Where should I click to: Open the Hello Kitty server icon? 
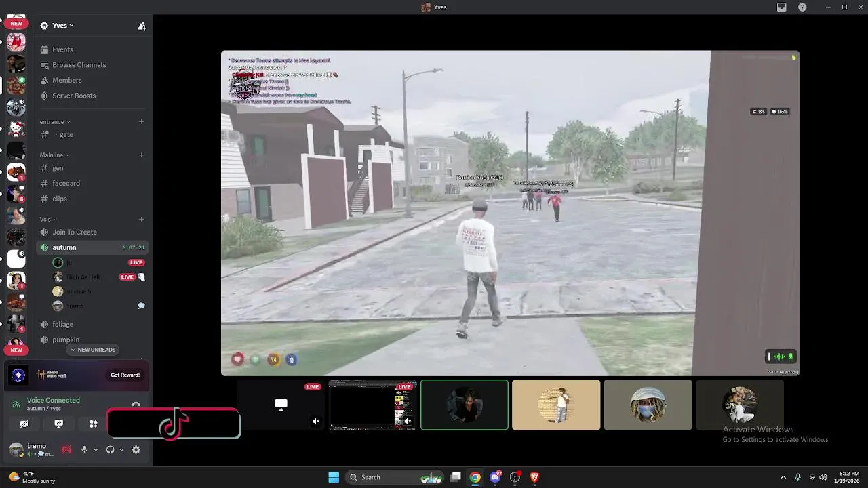point(16,129)
